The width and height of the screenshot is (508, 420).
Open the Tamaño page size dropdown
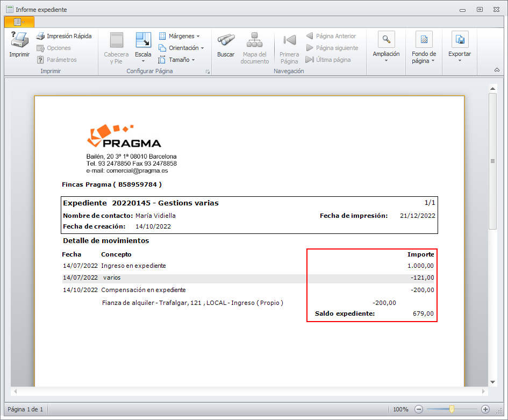click(x=176, y=60)
